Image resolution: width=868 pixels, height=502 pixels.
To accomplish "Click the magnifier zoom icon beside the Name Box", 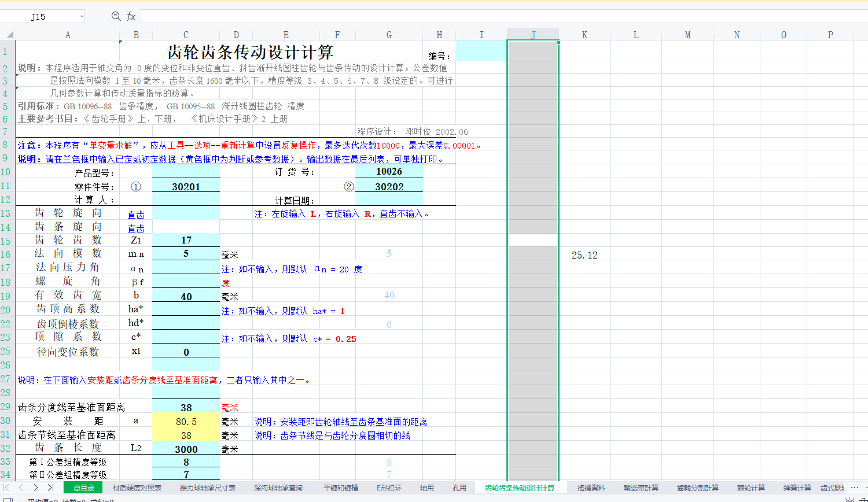I will pos(115,16).
